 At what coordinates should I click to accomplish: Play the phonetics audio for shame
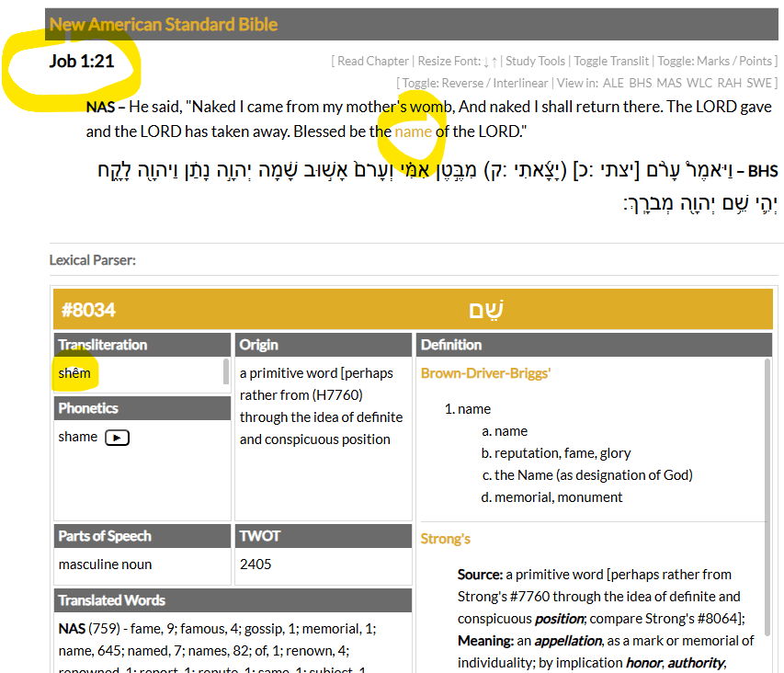pos(117,438)
